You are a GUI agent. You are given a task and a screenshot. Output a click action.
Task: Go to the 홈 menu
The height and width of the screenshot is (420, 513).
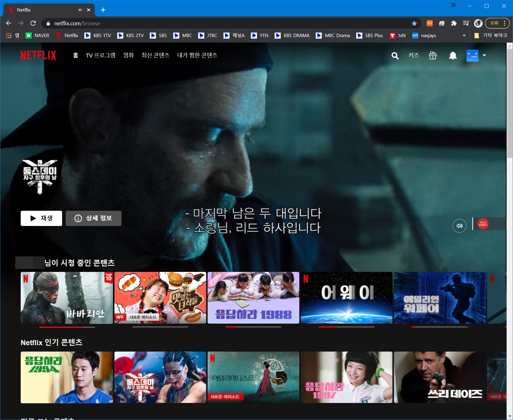tap(76, 55)
